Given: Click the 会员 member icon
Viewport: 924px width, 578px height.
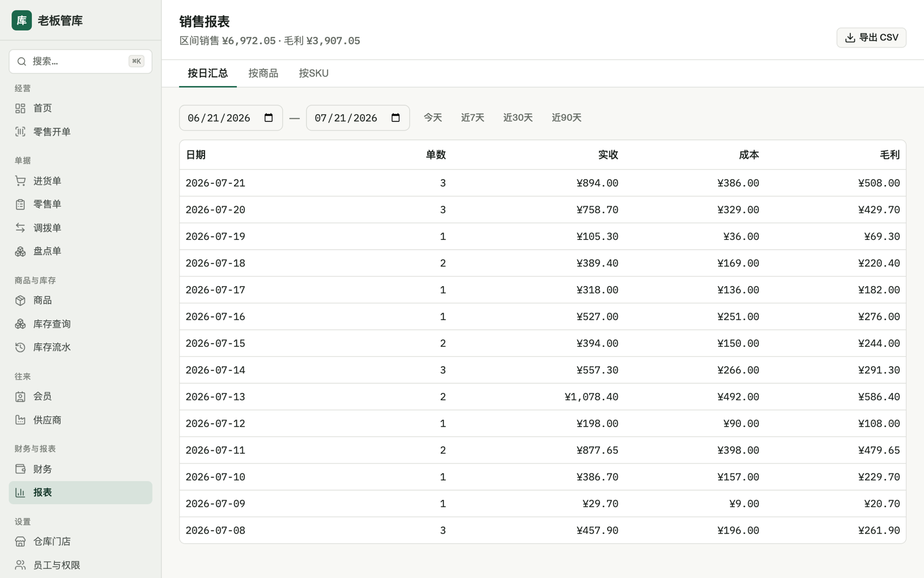Looking at the screenshot, I should tap(20, 397).
